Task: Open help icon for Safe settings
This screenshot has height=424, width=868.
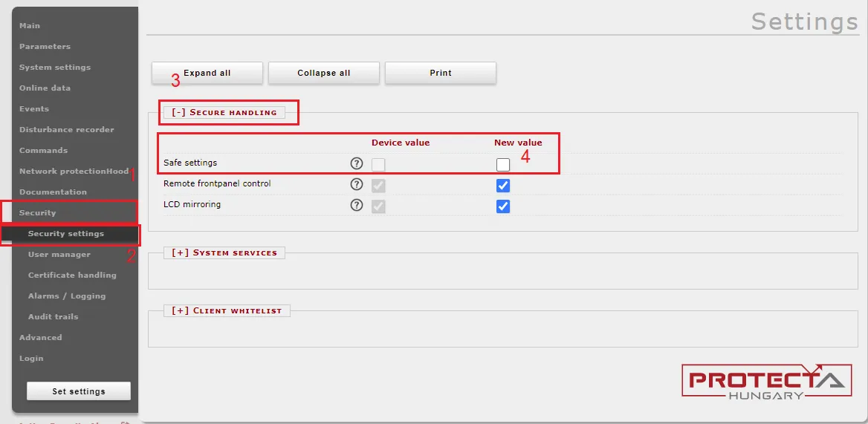Action: [357, 163]
